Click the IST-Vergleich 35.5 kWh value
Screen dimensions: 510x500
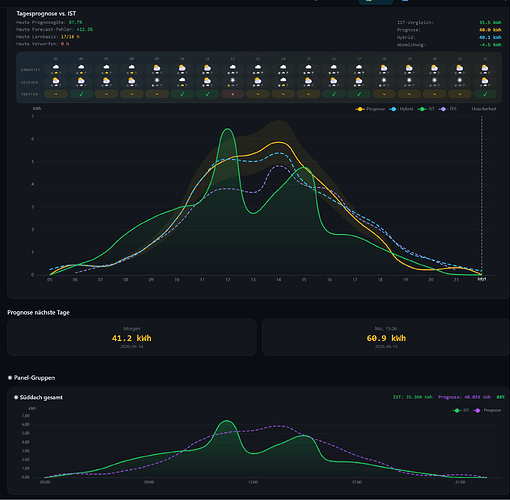pyautogui.click(x=490, y=23)
